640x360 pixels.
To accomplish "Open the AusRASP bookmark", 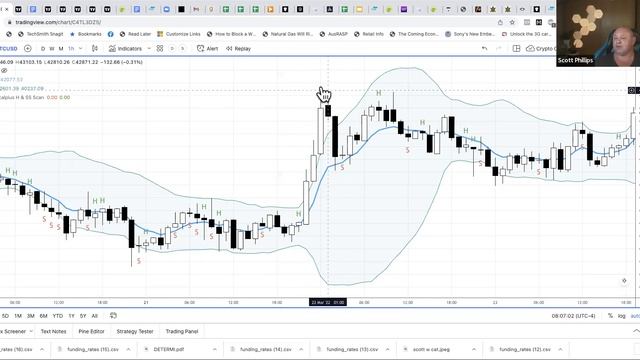I will click(333, 34).
